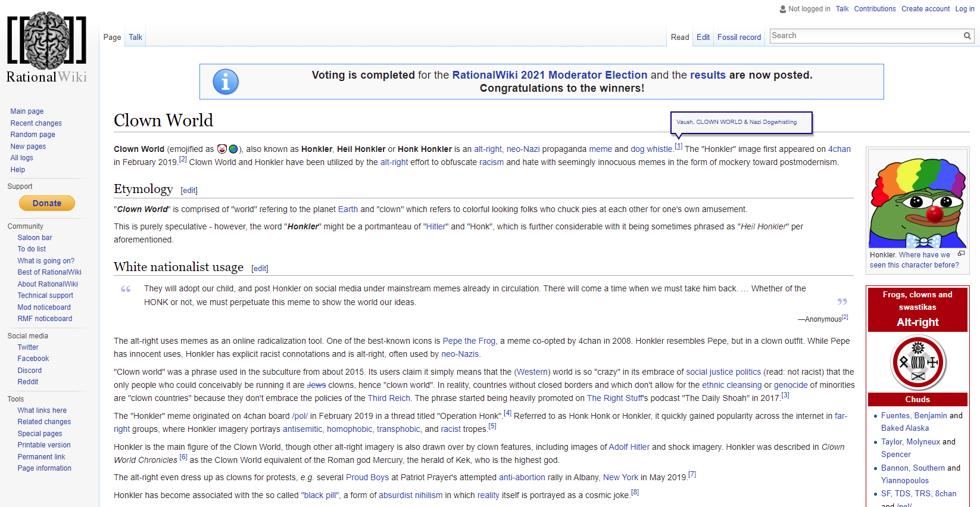The image size is (980, 507).
Task: Open Page information
Action: (x=45, y=468)
